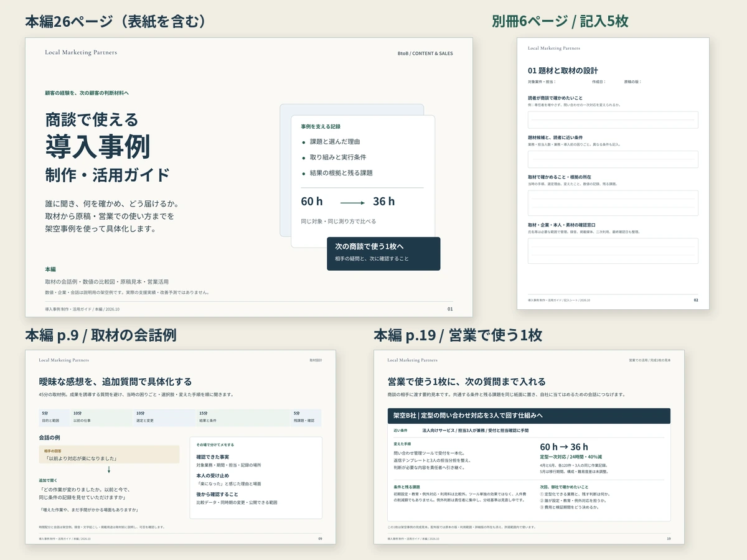Click the 次回、御社で確かめたいこと label
The height and width of the screenshot is (560, 747).
564,487
